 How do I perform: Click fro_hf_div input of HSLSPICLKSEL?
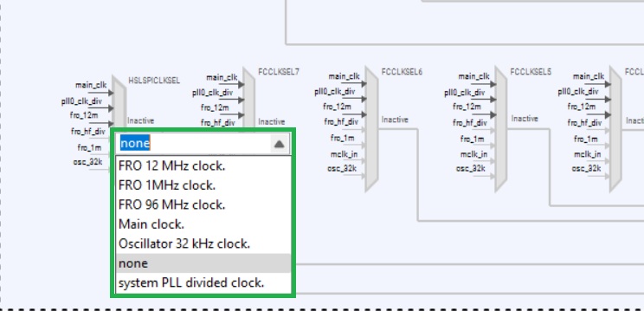click(88, 132)
